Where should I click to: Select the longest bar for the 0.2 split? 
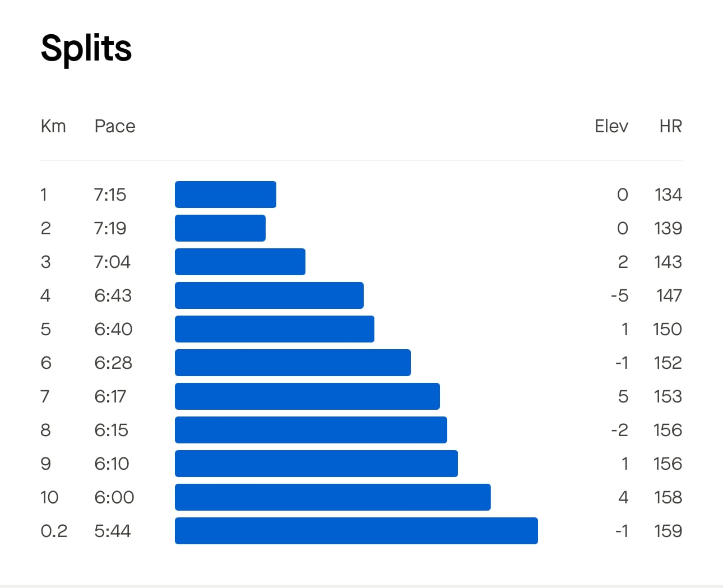pyautogui.click(x=356, y=531)
